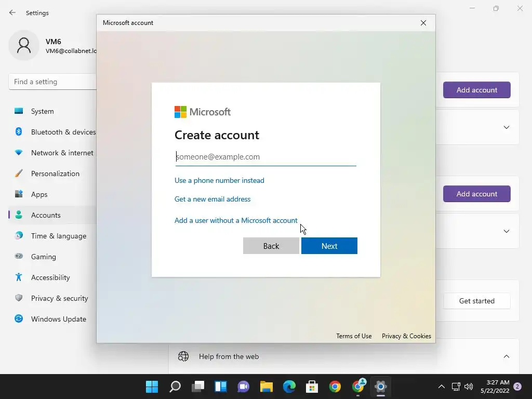The height and width of the screenshot is (399, 532).
Task: Click the Settings gear icon on taskbar
Action: tap(381, 387)
